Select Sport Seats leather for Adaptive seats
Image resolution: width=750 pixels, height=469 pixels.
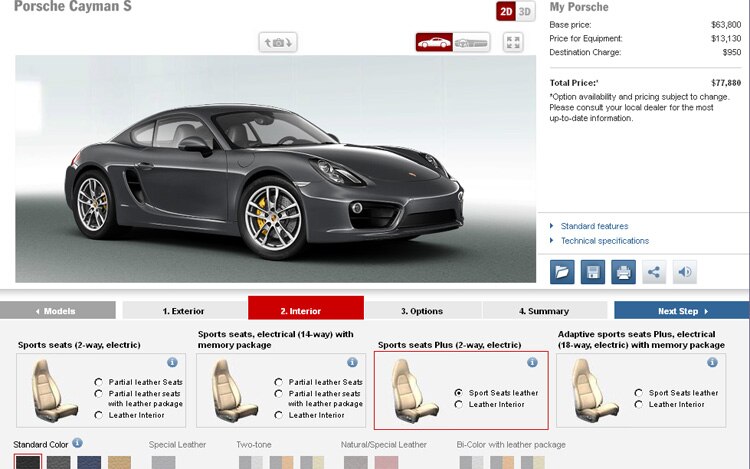pos(639,393)
